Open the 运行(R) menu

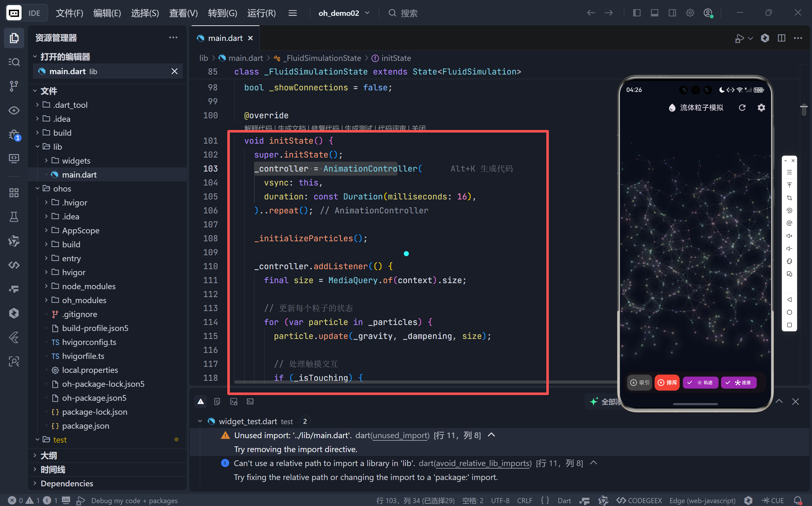click(x=261, y=13)
